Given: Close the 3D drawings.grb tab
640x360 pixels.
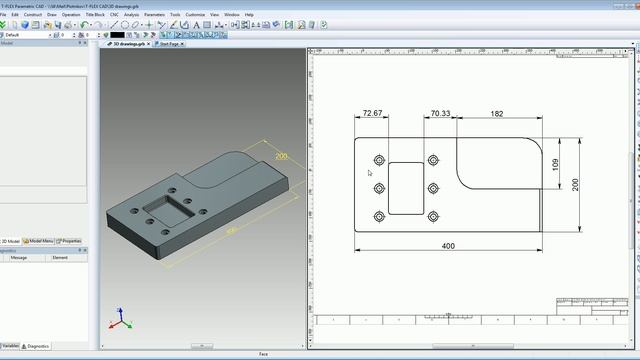Looking at the screenshot, I should coord(149,44).
